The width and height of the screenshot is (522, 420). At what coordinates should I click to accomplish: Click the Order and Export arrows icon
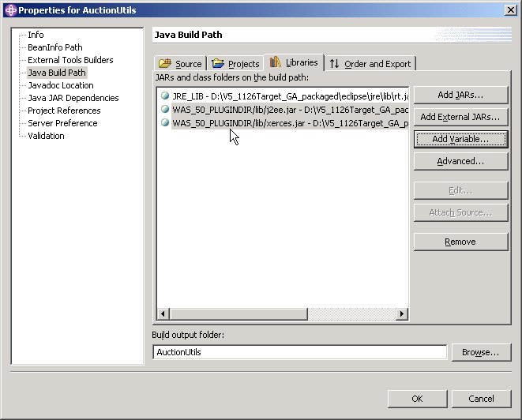click(x=334, y=63)
